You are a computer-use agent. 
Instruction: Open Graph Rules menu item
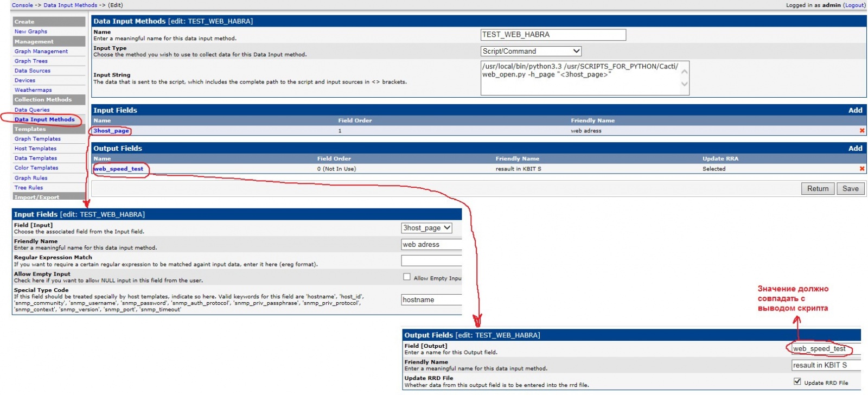click(x=31, y=178)
